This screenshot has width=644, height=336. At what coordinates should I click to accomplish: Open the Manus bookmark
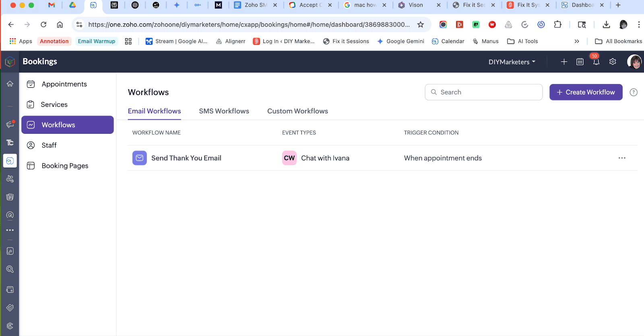pyautogui.click(x=485, y=41)
